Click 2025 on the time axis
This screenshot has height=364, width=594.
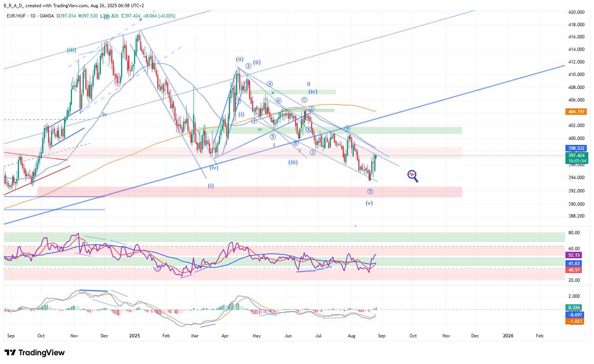[135, 336]
